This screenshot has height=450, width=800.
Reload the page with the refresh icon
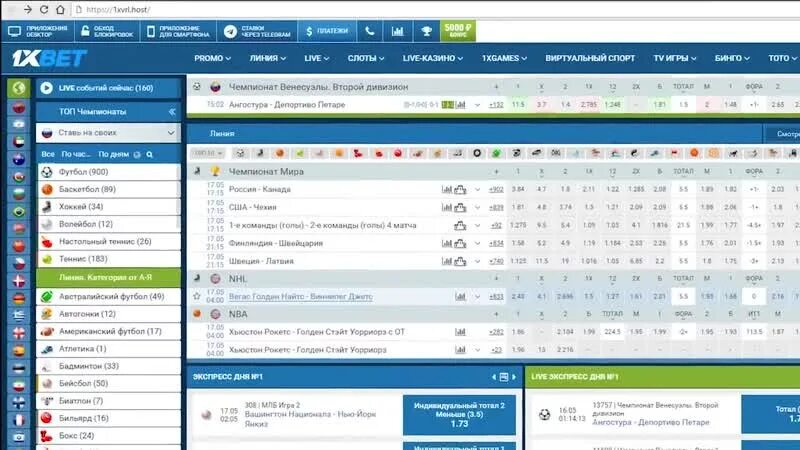tap(44, 10)
